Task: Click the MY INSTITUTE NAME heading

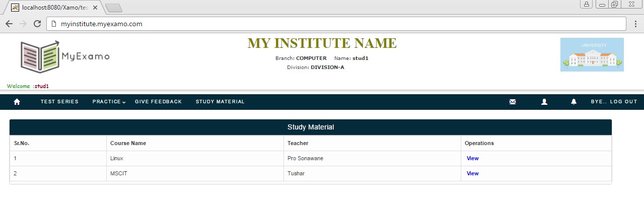Action: (322, 43)
